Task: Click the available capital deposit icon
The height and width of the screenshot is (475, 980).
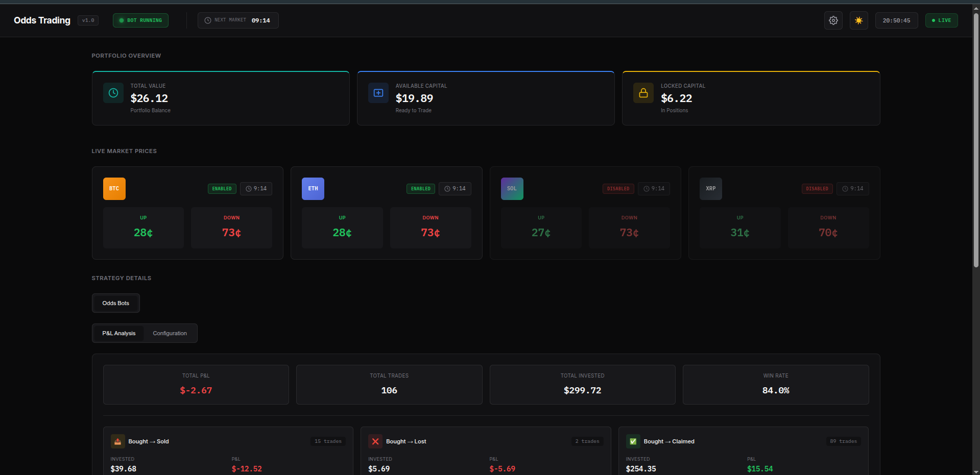Action: (378, 93)
